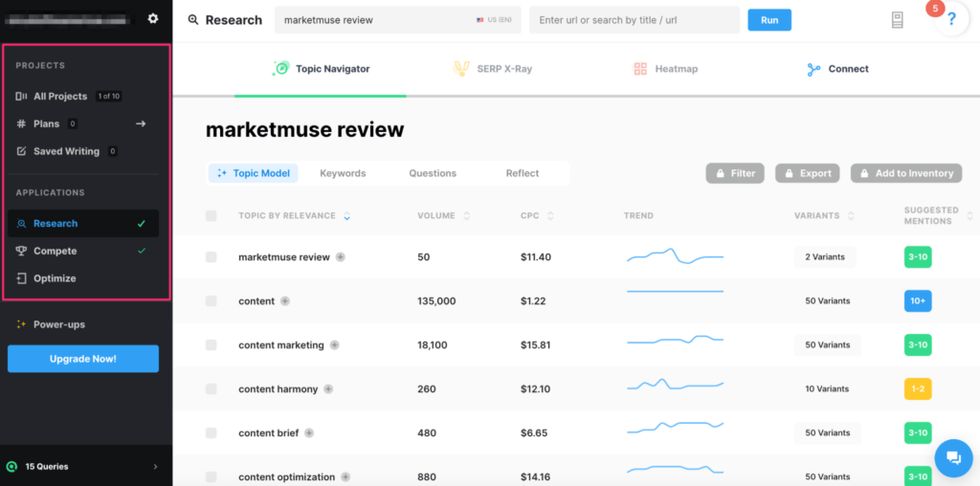Click the green 3-10 badge for marketmuse review
This screenshot has height=486, width=980.
917,257
